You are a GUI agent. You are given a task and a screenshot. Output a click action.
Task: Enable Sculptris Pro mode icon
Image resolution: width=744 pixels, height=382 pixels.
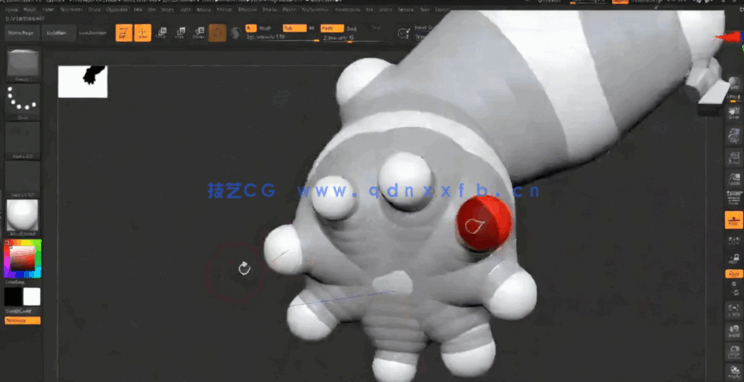click(x=235, y=33)
